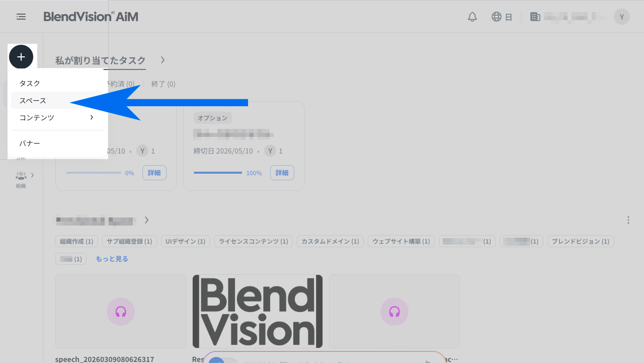Open the hamburger navigation menu

point(21,17)
